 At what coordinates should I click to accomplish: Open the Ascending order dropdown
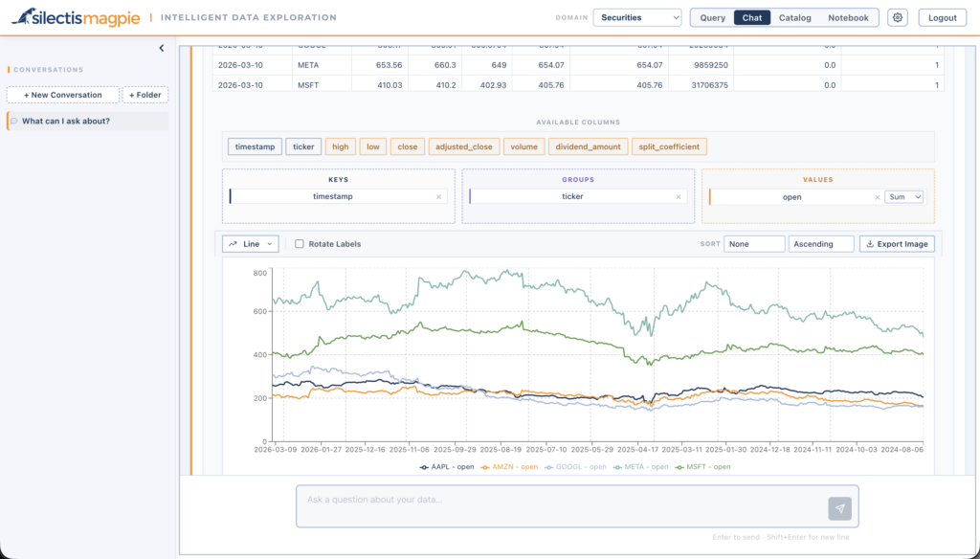[x=821, y=244]
